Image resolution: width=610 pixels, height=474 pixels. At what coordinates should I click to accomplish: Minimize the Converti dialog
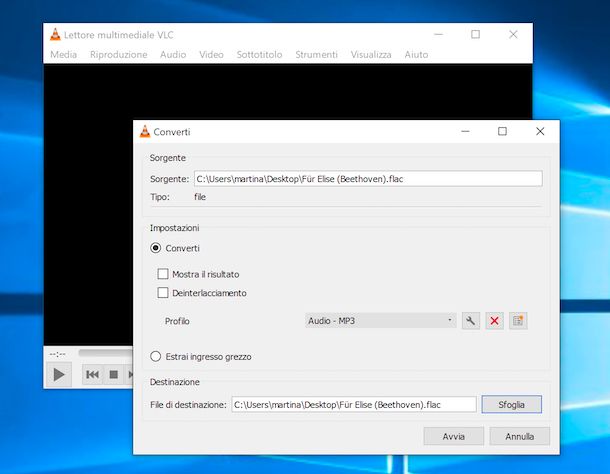[x=465, y=132]
